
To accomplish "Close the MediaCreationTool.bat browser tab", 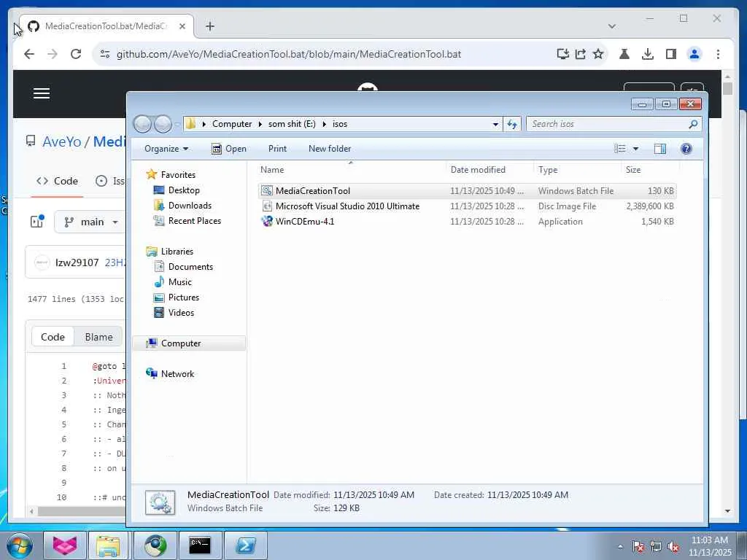I will point(182,26).
